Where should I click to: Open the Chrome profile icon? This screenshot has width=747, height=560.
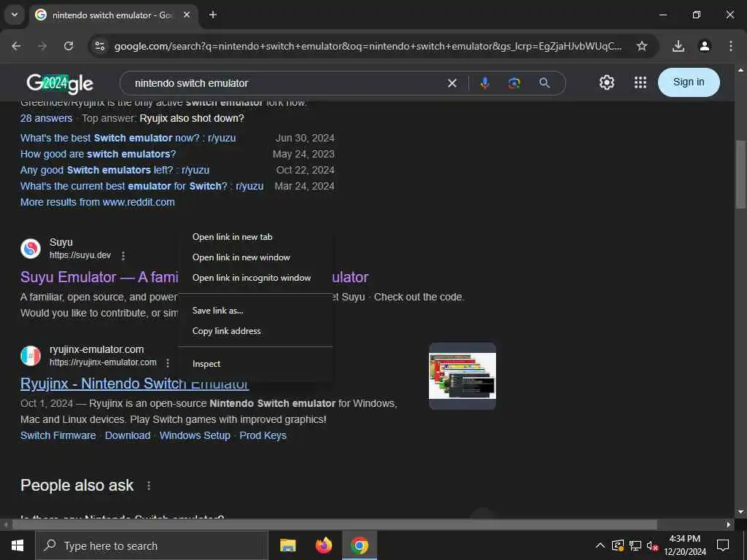coord(705,46)
